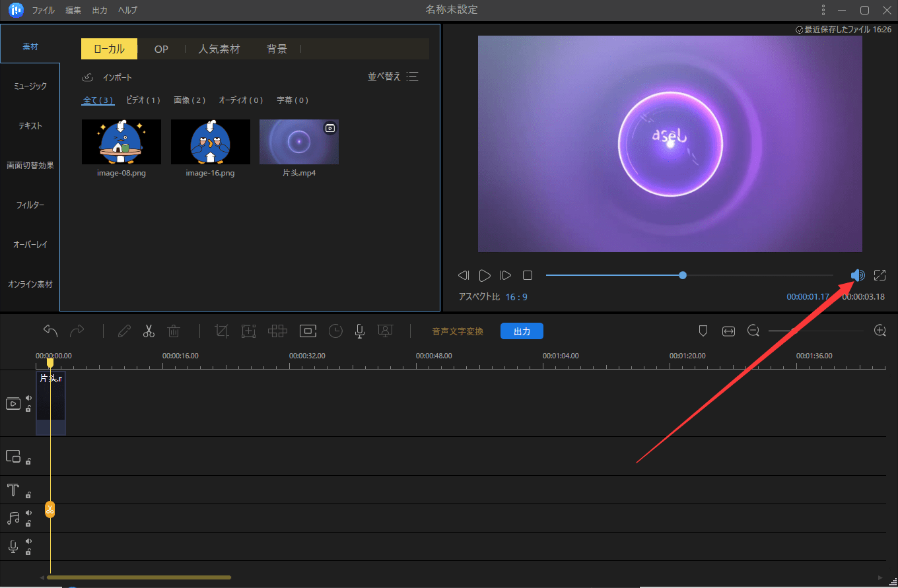898x588 pixels.
Task: Click the blue 出力 export button
Action: (x=522, y=331)
